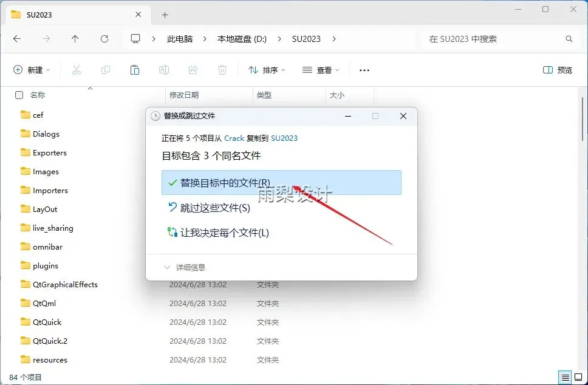
Task: Refresh the SU2023 folder view
Action: 104,39
